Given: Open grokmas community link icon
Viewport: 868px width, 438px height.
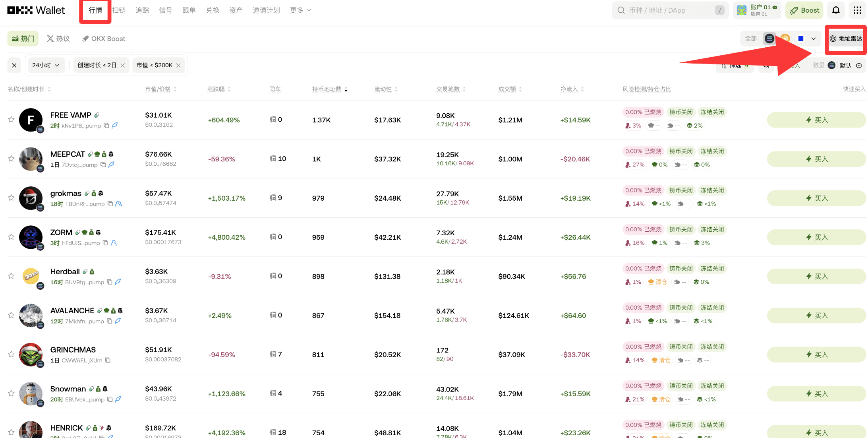Looking at the screenshot, I should pos(118,204).
